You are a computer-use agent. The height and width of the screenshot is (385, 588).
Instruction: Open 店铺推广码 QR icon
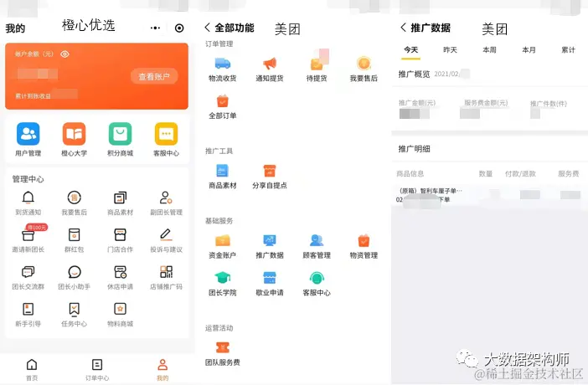pyautogui.click(x=166, y=272)
